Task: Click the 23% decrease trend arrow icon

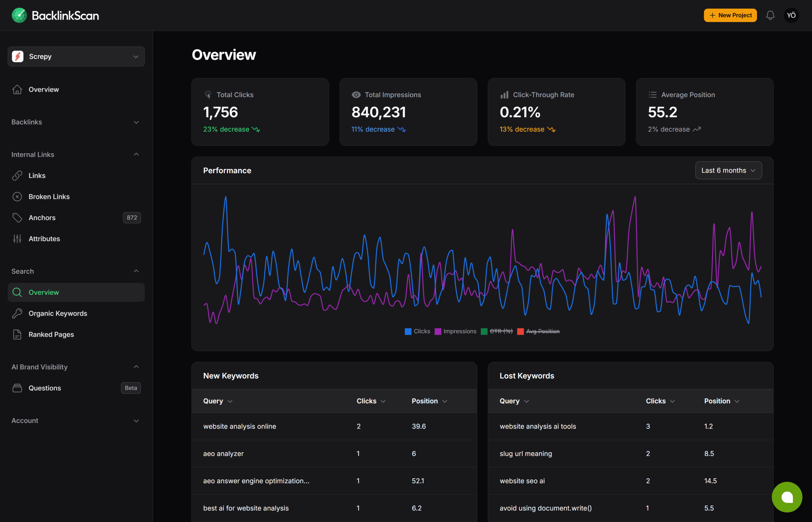Action: [x=256, y=129]
